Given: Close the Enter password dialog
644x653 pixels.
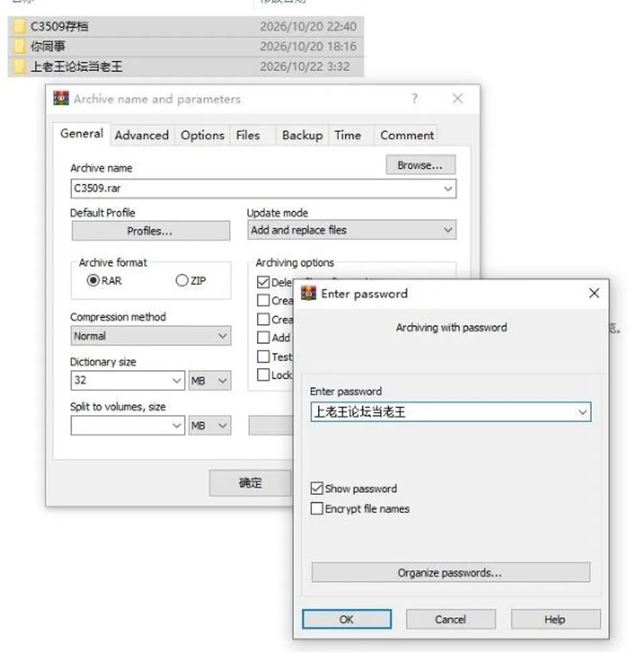Looking at the screenshot, I should point(594,293).
